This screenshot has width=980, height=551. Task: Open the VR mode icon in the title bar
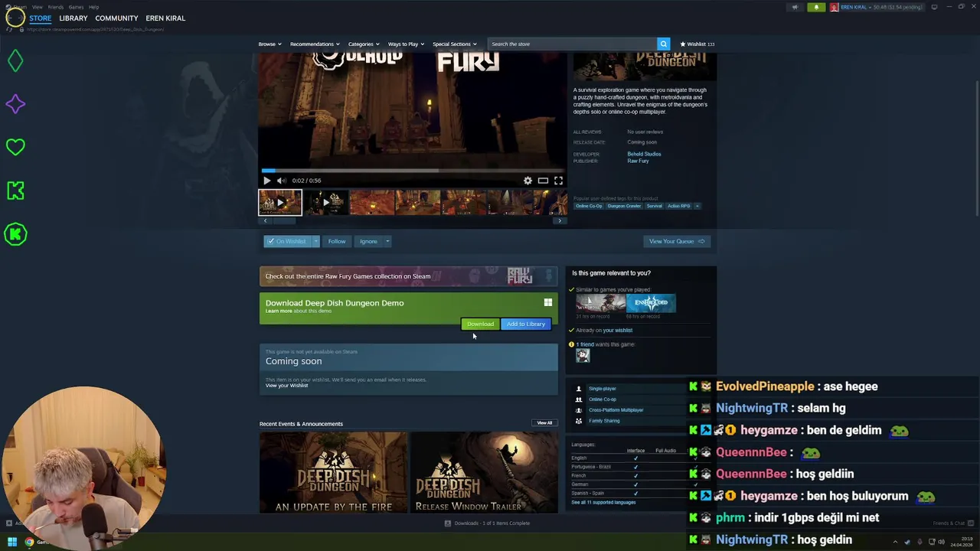tap(934, 7)
